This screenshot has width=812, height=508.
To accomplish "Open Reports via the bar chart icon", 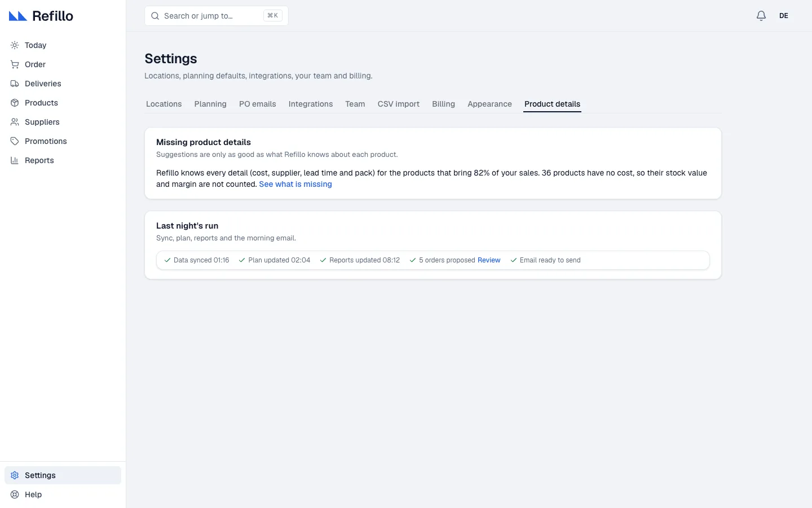I will (x=15, y=160).
